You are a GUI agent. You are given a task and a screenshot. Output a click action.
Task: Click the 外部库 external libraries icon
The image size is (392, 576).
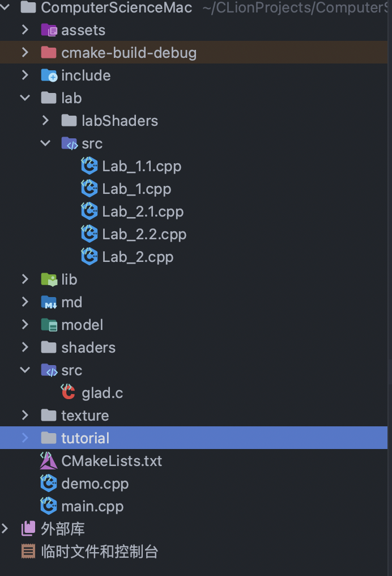[x=28, y=528]
